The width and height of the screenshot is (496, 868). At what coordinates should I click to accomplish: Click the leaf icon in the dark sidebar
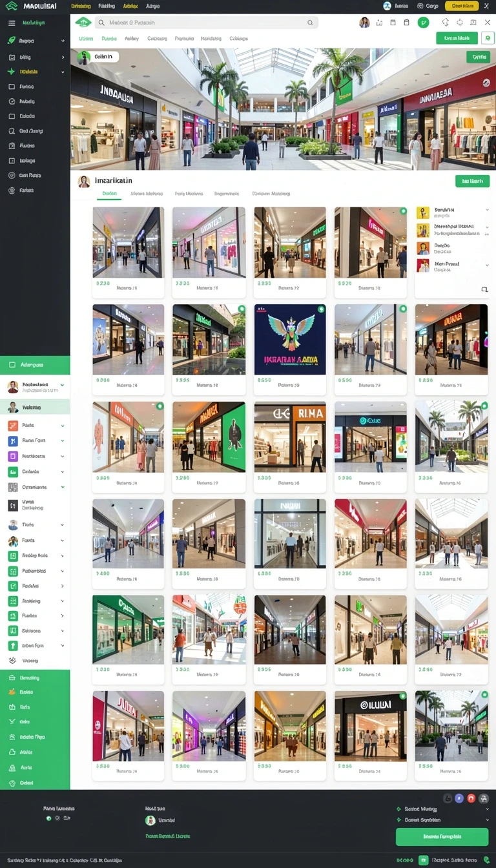tap(12, 40)
